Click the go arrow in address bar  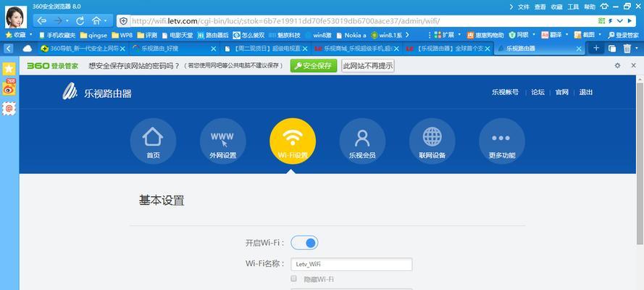[x=630, y=21]
